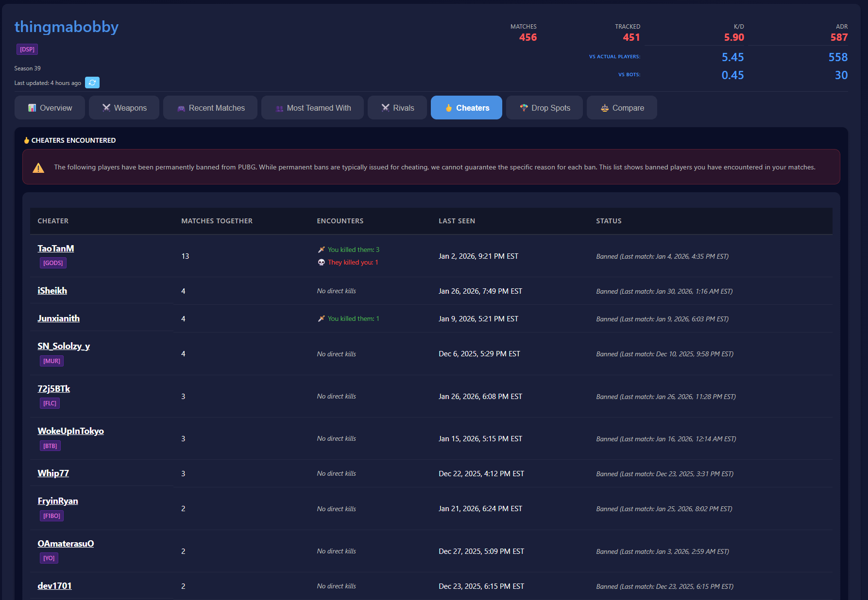Select the Rivals tab
The image size is (868, 600).
click(x=397, y=108)
